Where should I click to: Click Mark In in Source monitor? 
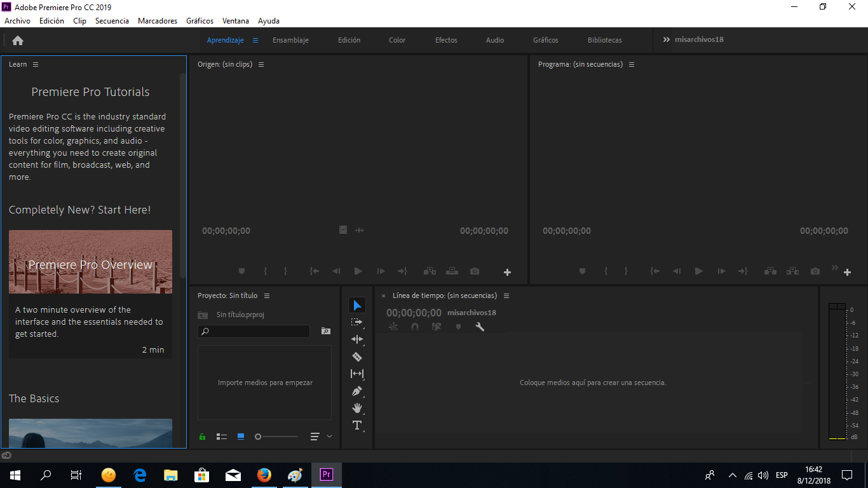tap(265, 271)
